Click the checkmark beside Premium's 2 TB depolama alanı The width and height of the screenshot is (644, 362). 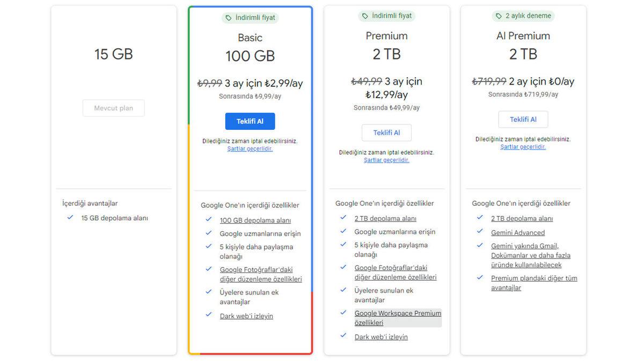tap(343, 217)
